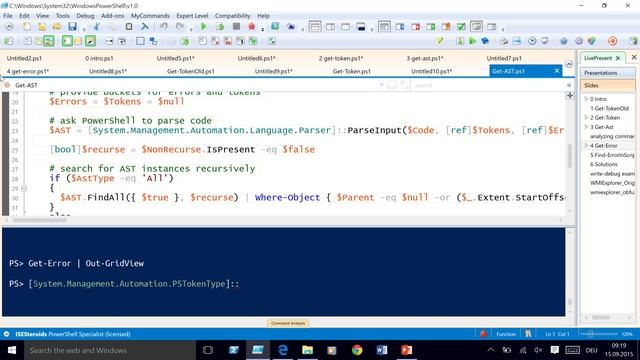
Task: Select the 6 Solutions slide item
Action: click(603, 164)
